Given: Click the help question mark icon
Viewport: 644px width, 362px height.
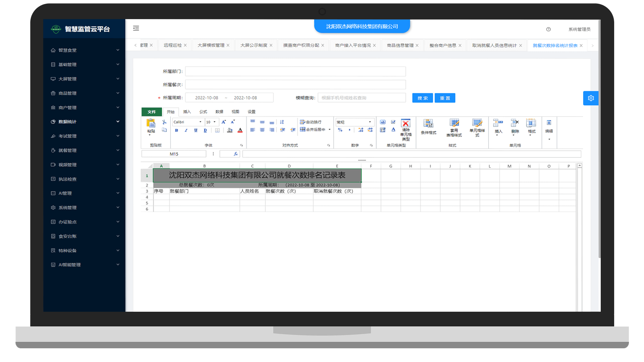Looking at the screenshot, I should pos(548,29).
